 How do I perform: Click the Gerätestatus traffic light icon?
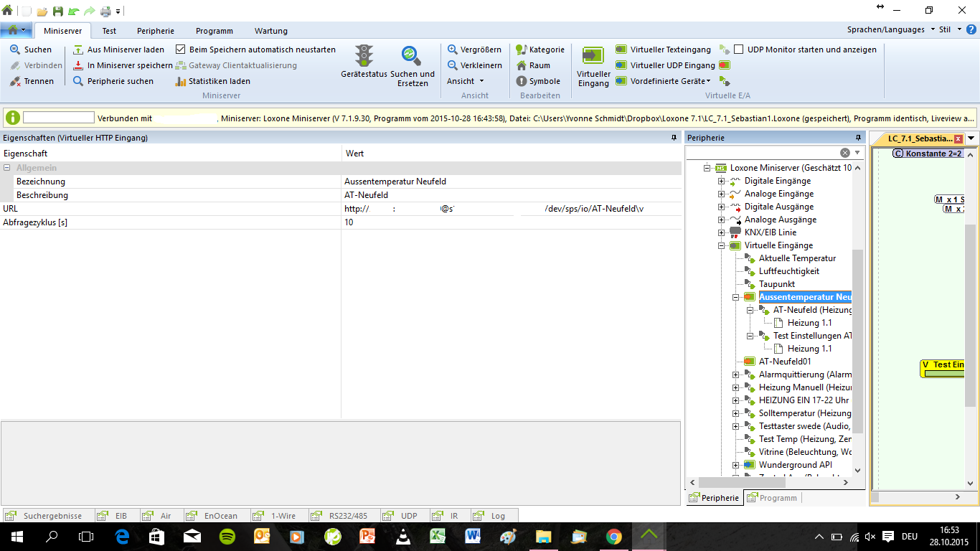pyautogui.click(x=364, y=56)
